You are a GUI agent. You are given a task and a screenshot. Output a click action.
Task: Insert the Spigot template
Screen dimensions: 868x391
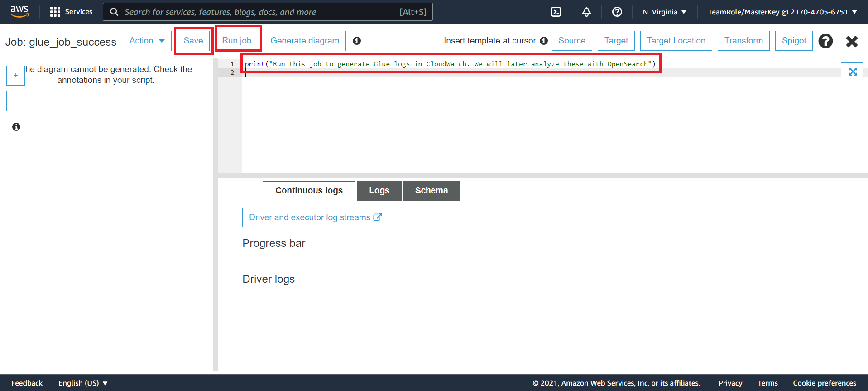tap(794, 41)
